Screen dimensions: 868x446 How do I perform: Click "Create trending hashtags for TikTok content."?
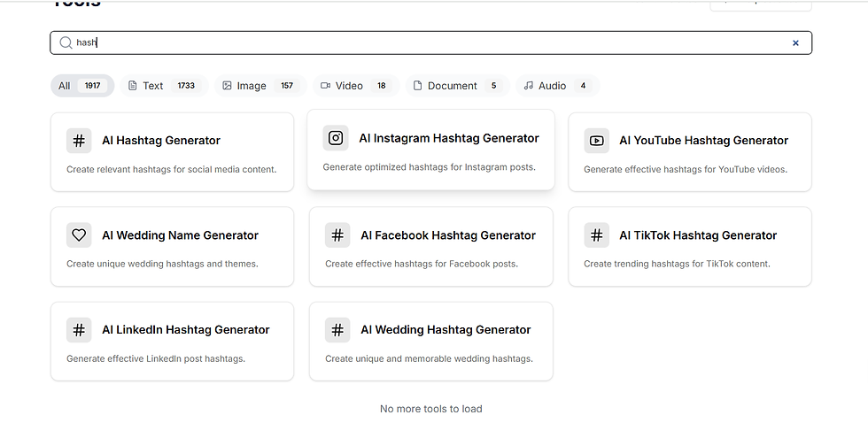(x=677, y=264)
